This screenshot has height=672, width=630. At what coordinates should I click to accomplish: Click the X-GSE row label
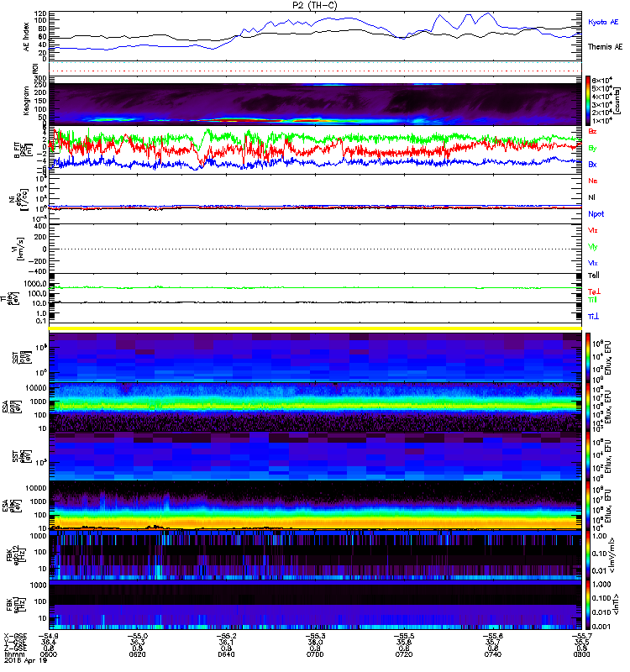point(15,636)
